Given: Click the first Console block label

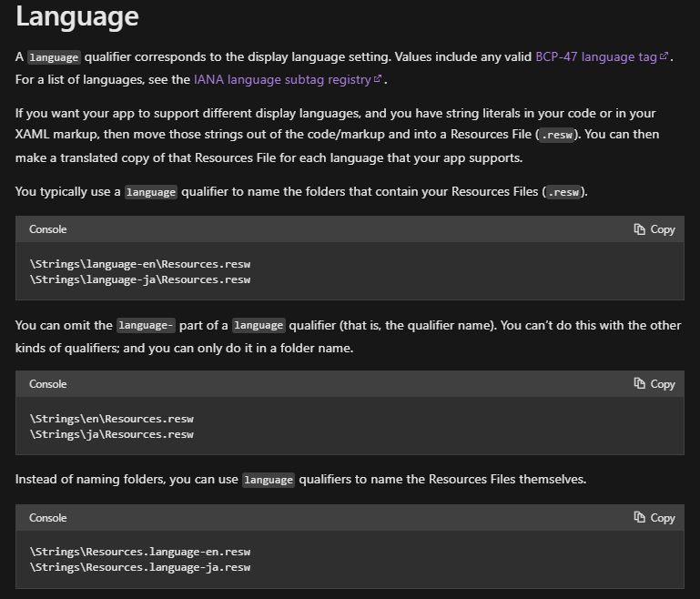Looking at the screenshot, I should [47, 229].
